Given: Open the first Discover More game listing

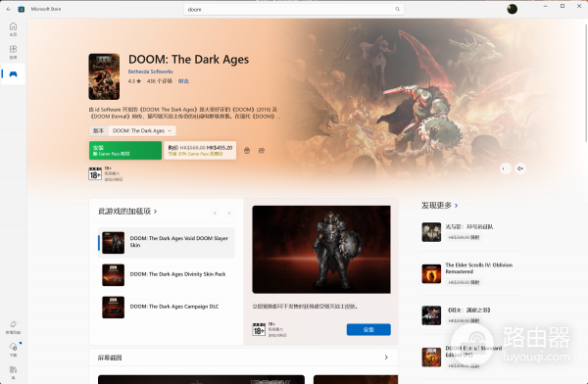Looking at the screenshot, I should [470, 232].
